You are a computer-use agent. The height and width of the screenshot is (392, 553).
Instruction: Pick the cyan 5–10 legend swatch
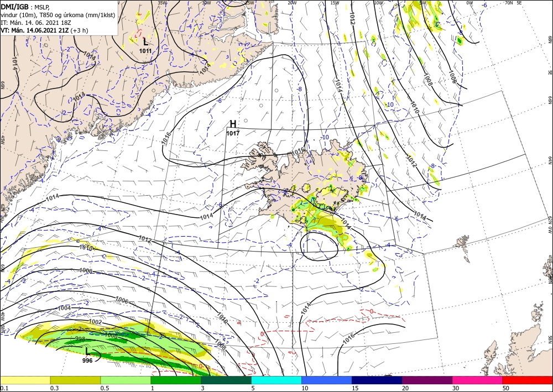pos(276,380)
